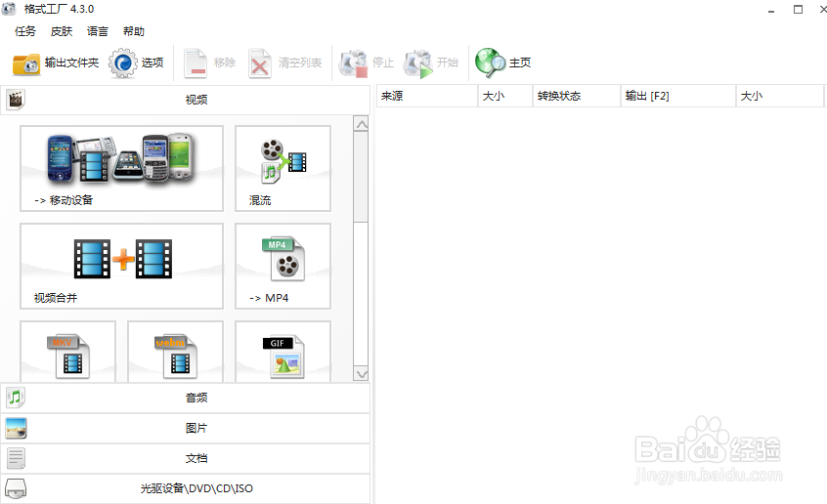
Task: Expand the 音频 category
Action: click(x=186, y=399)
